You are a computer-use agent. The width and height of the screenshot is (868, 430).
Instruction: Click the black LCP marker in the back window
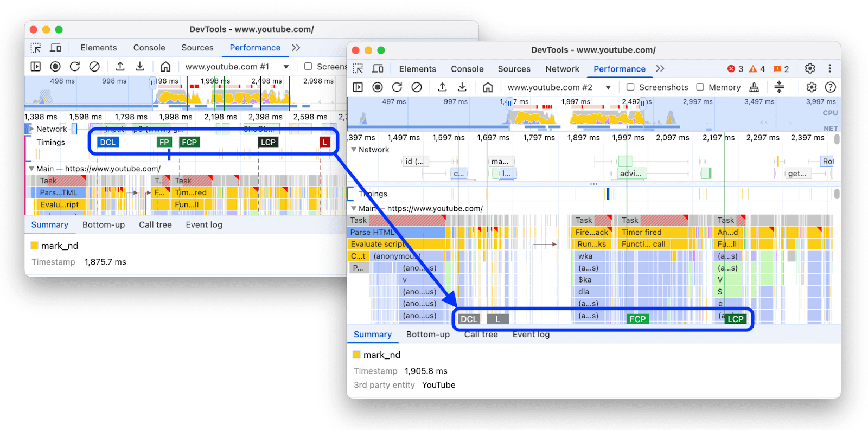click(268, 143)
